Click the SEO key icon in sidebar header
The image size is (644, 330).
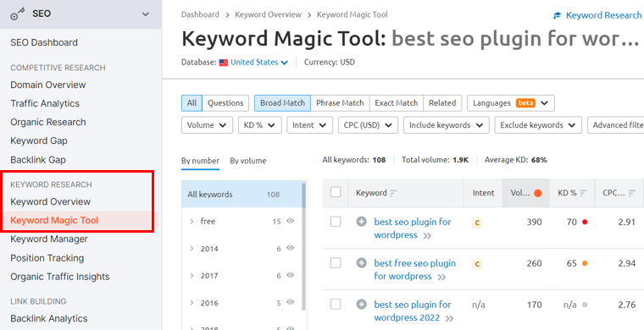(x=18, y=14)
